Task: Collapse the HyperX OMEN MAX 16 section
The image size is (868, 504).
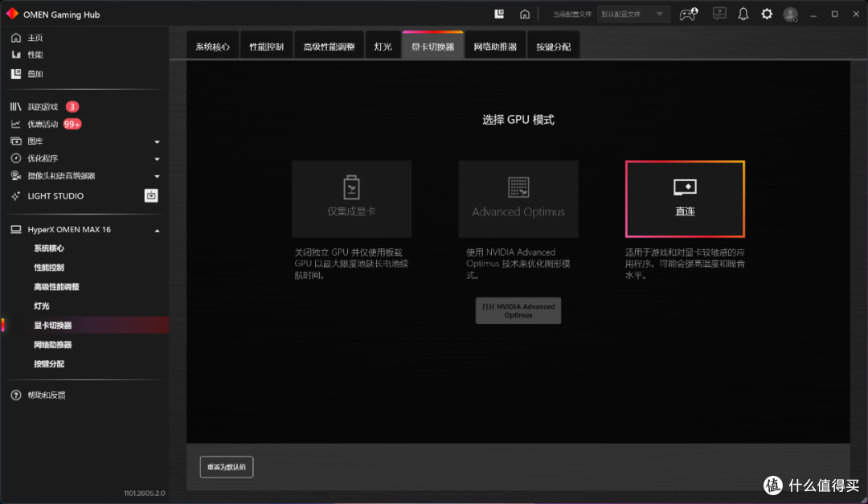Action: pyautogui.click(x=158, y=230)
